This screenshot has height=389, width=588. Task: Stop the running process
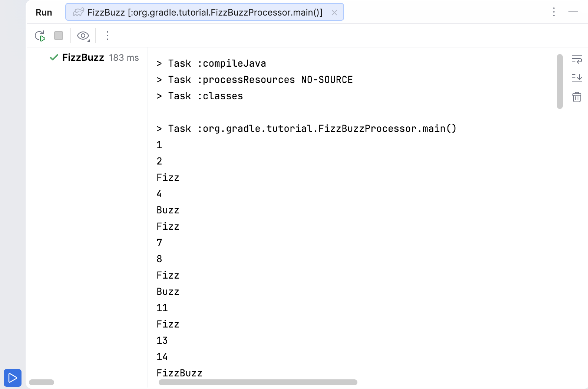point(59,36)
